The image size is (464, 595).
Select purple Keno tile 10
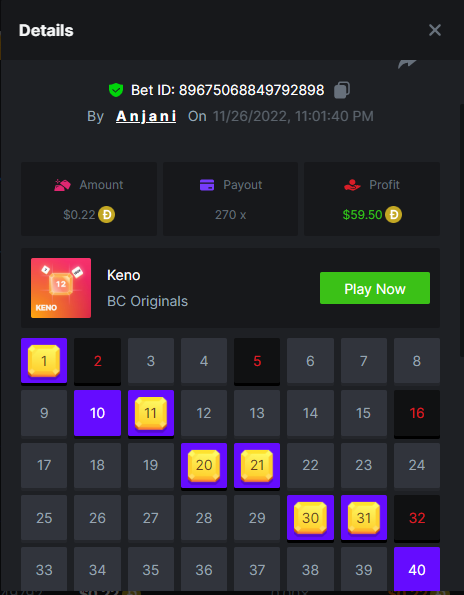98,413
